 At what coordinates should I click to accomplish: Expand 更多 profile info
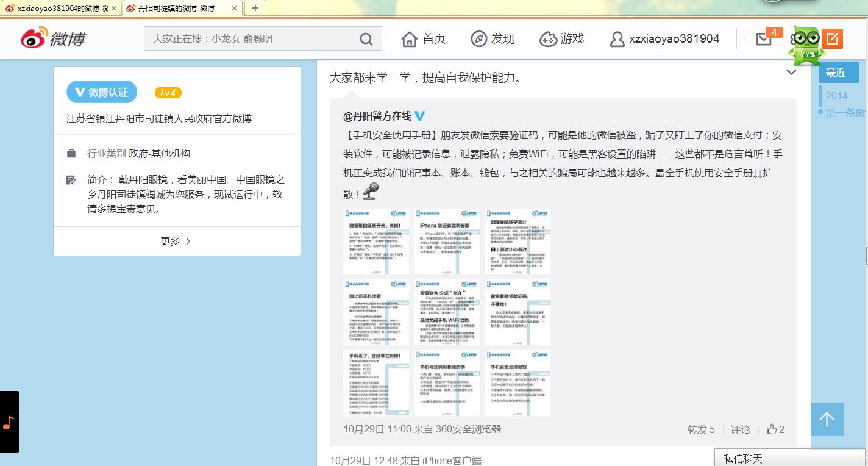tap(176, 241)
